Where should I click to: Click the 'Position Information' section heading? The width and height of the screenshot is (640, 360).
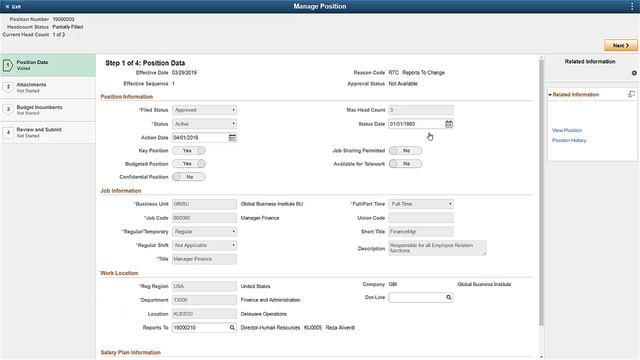coord(127,97)
